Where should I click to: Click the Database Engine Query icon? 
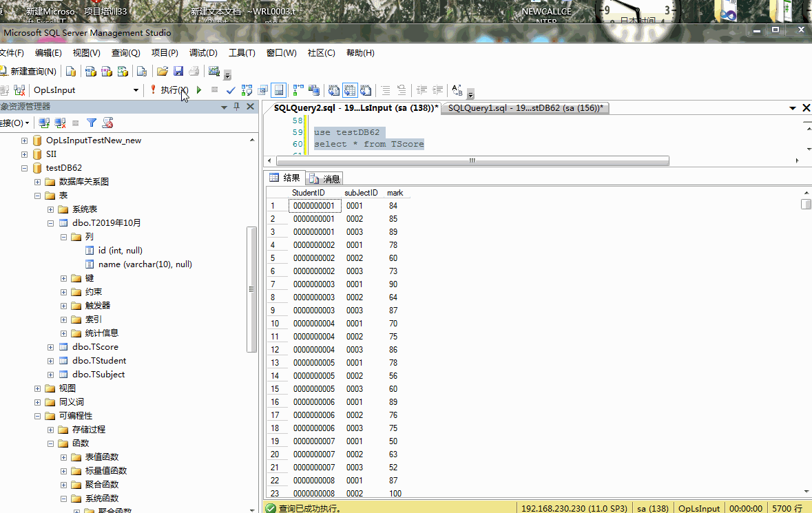[71, 72]
